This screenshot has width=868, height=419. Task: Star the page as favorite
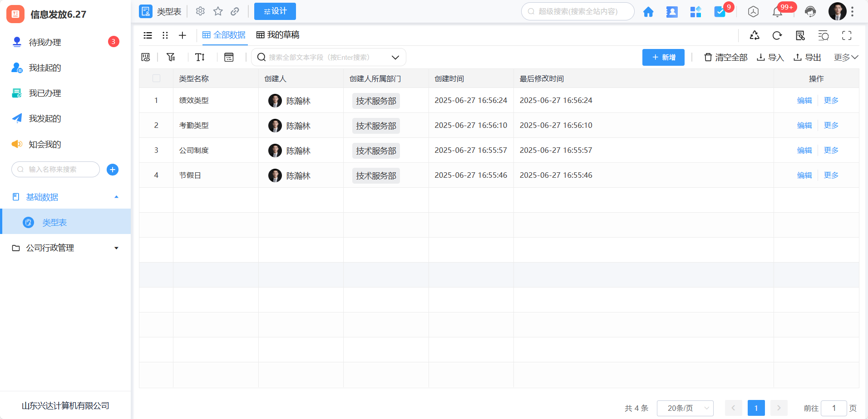pos(218,11)
